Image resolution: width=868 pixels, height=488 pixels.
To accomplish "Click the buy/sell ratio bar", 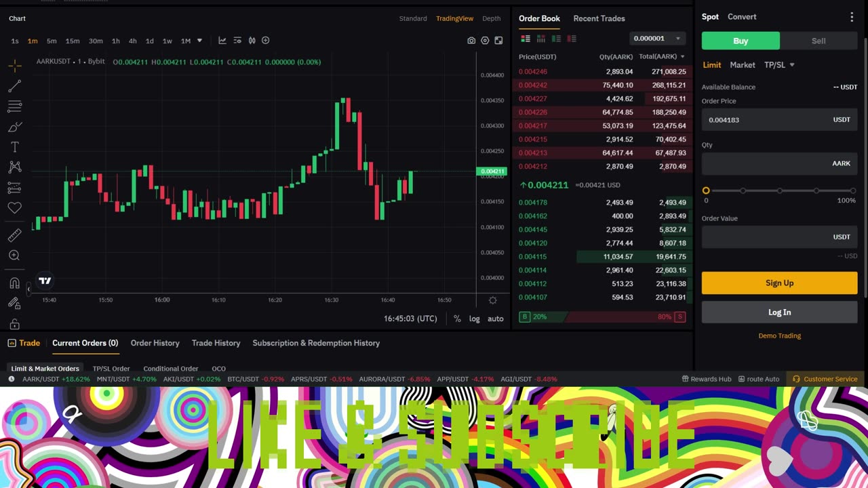I will click(604, 317).
